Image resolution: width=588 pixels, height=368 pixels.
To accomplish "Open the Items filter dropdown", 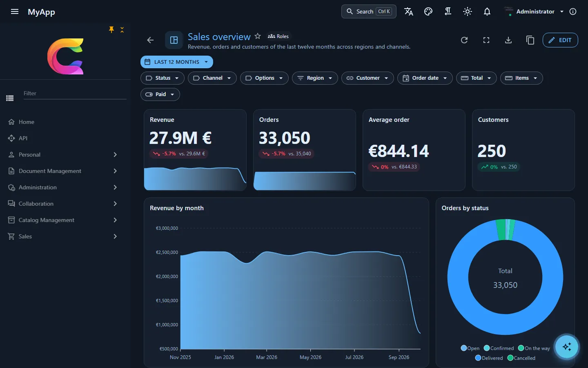I will click(x=521, y=78).
